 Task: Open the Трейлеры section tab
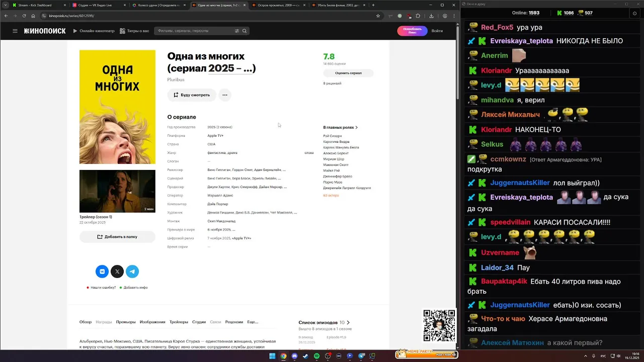[x=179, y=322]
